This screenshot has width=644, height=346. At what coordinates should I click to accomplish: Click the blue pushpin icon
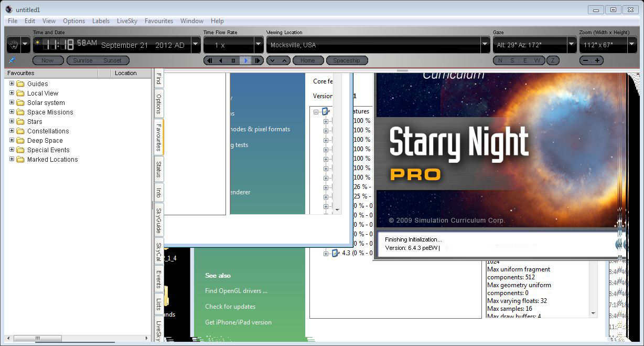pos(12,60)
